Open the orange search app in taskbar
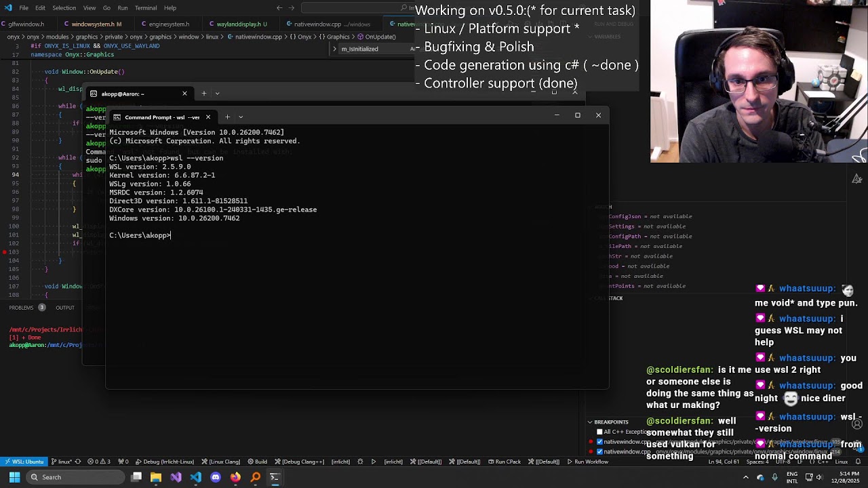The image size is (868, 488). (x=256, y=477)
